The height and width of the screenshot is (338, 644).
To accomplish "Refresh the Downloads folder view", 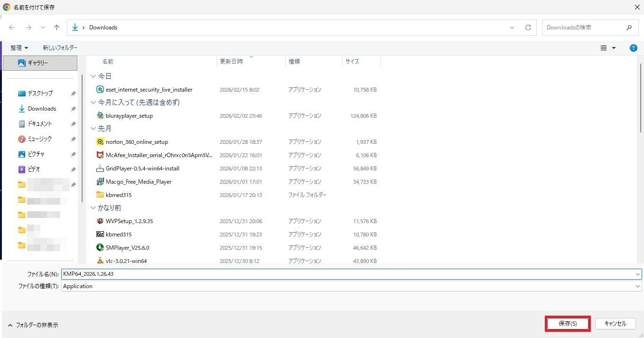I will point(528,28).
